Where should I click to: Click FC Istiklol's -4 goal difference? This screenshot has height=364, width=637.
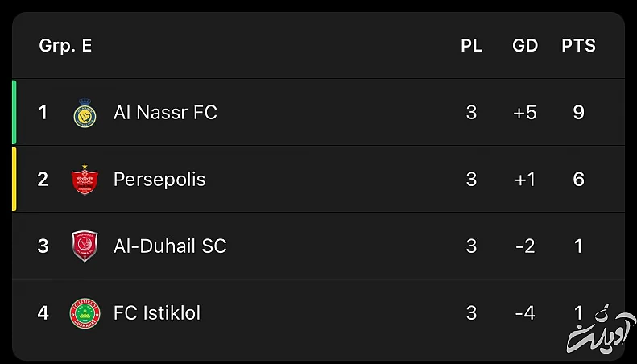(525, 312)
